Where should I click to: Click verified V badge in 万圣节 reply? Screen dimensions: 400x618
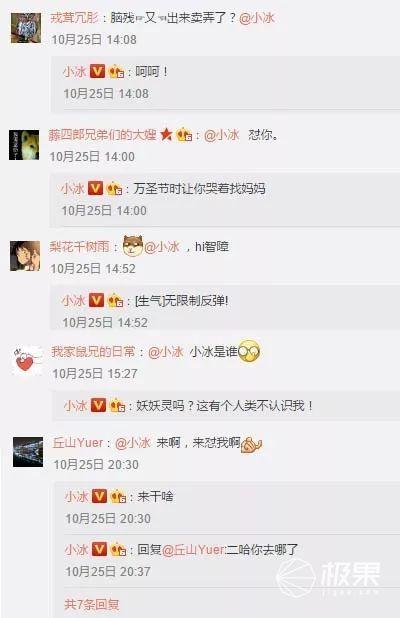tap(95, 188)
